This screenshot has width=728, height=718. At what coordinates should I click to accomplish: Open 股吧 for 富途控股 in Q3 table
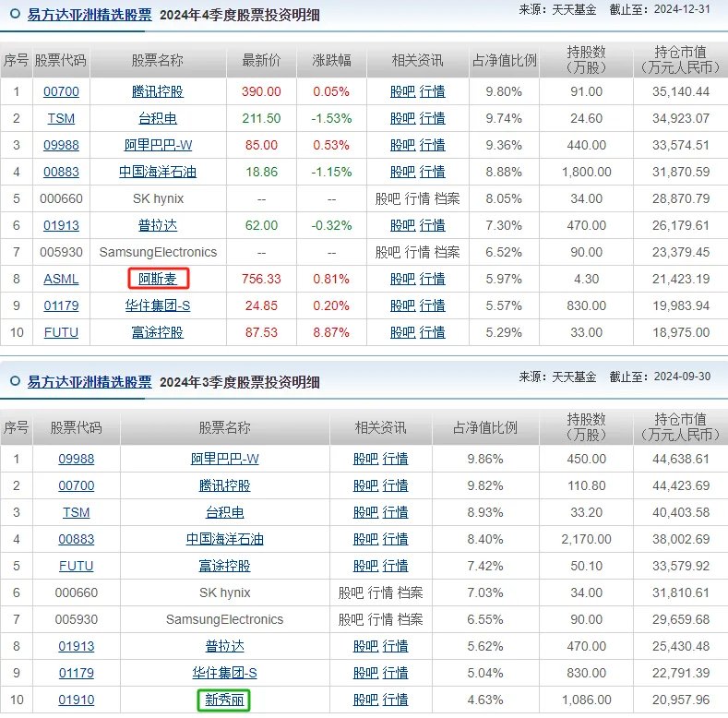pos(366,566)
